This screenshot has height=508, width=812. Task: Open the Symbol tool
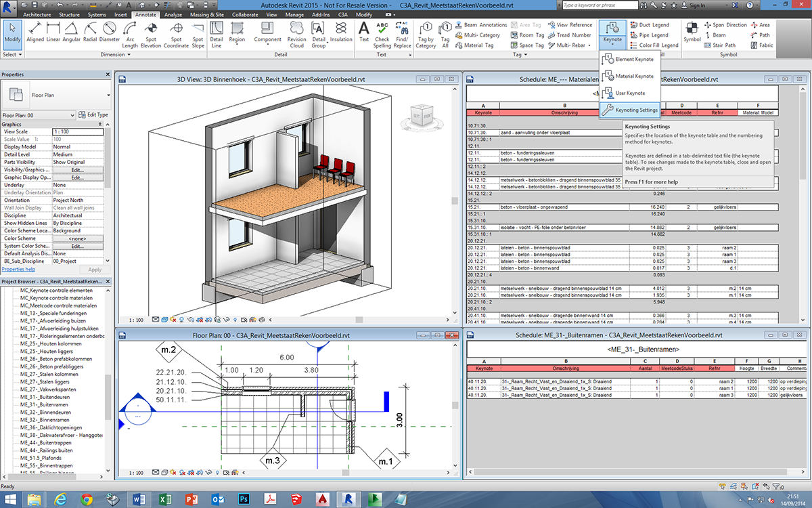[692, 33]
